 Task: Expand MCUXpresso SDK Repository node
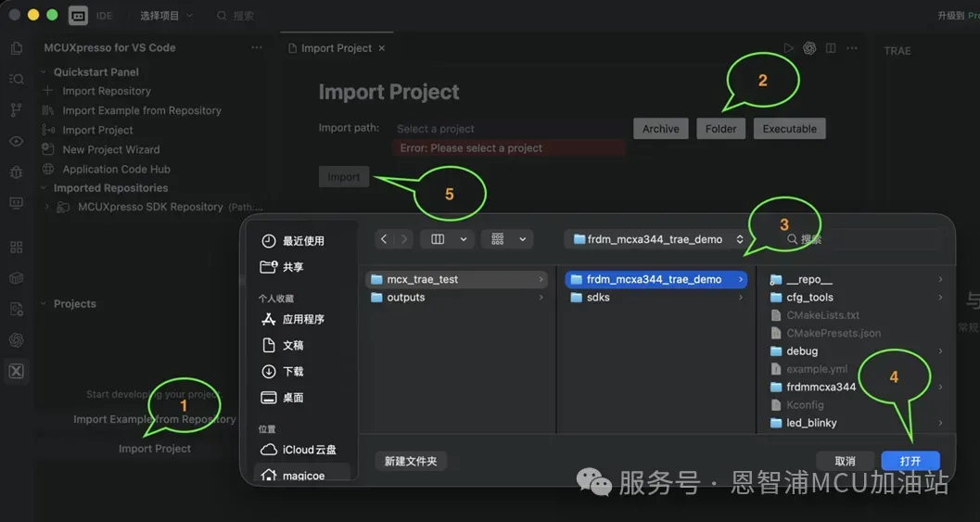point(47,207)
